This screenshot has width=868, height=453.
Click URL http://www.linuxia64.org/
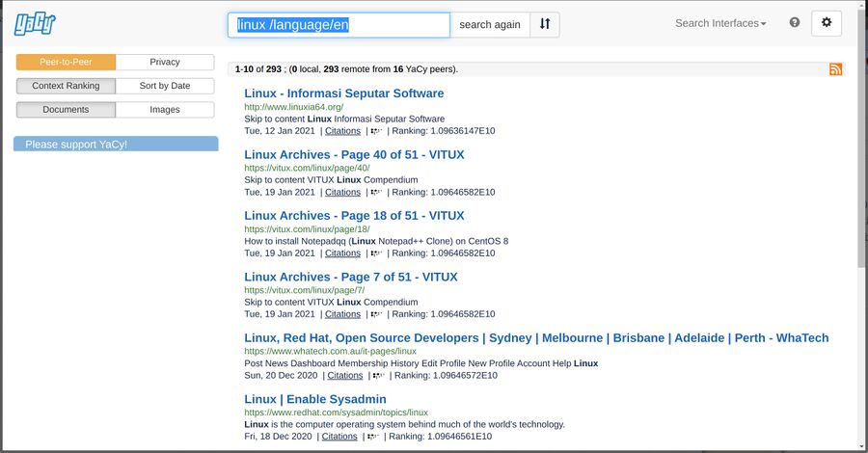click(x=294, y=107)
